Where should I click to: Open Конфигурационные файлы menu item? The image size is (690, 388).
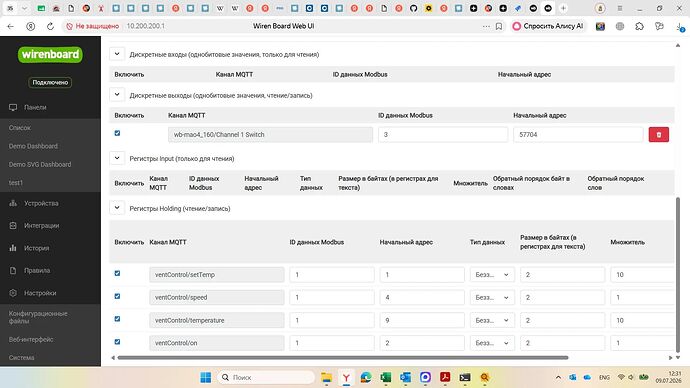coord(38,317)
